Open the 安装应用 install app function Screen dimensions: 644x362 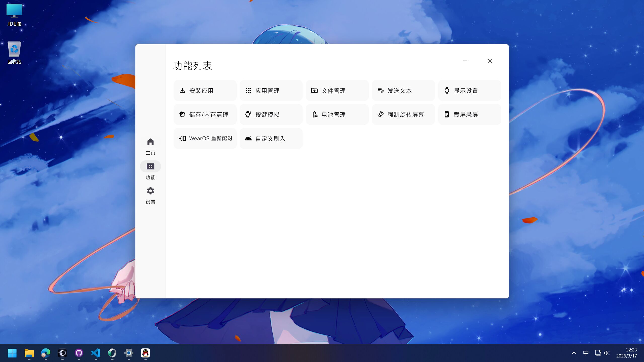tap(205, 90)
